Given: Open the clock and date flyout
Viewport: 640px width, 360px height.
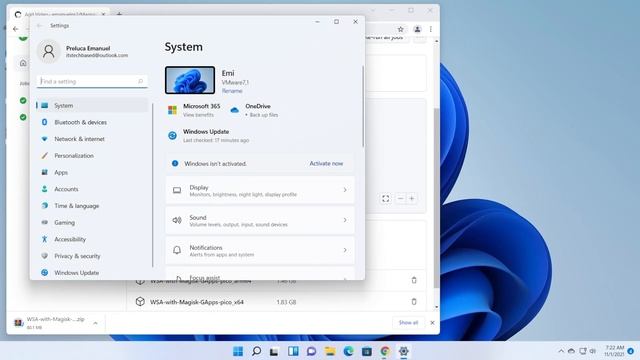Looking at the screenshot, I should tap(615, 351).
